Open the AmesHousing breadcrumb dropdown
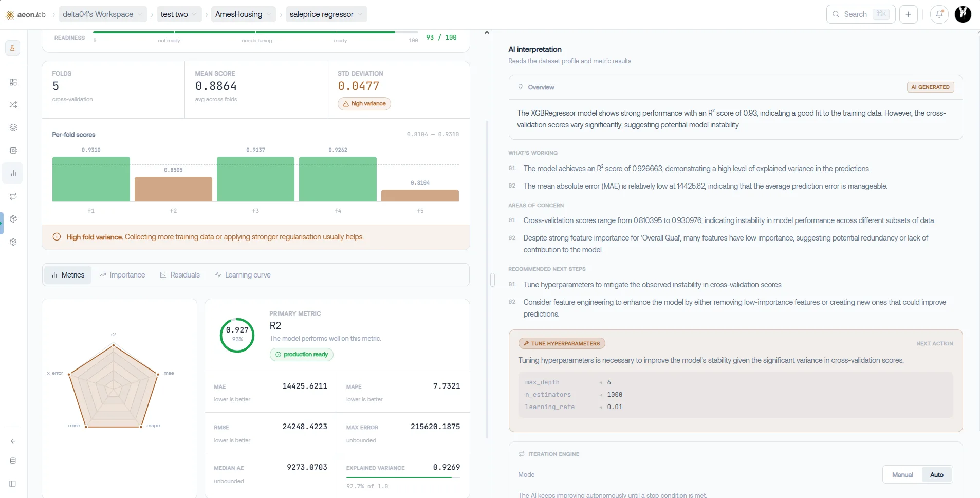Screen dimensions: 980x498 pos(244,14)
